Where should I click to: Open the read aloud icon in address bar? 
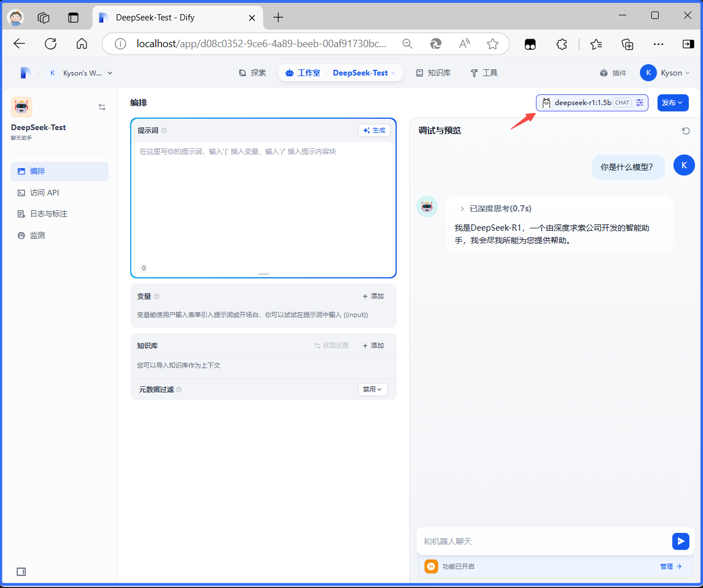(464, 44)
